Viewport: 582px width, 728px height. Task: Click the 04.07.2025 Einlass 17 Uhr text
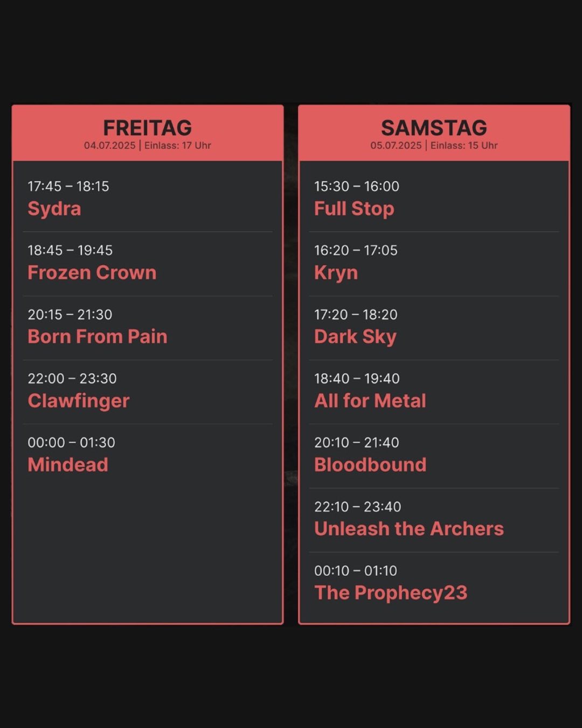[x=147, y=146]
